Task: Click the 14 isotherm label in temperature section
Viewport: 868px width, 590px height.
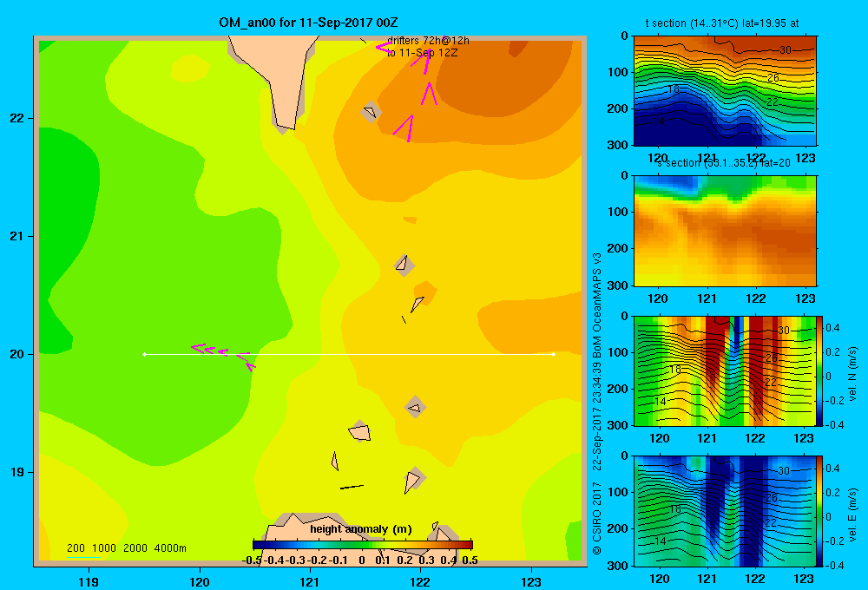Action: click(658, 121)
